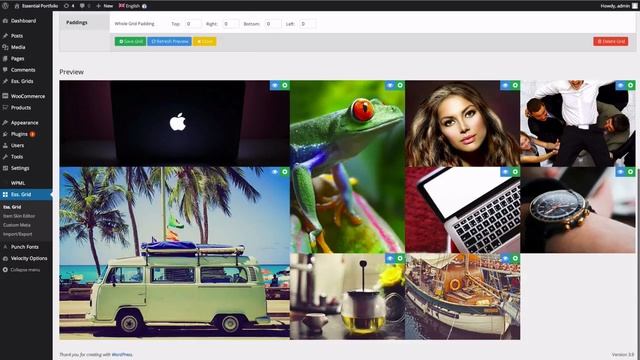Click the Comments bubble icon in sidebar
Viewport: 640px width, 360px height.
[x=5, y=70]
